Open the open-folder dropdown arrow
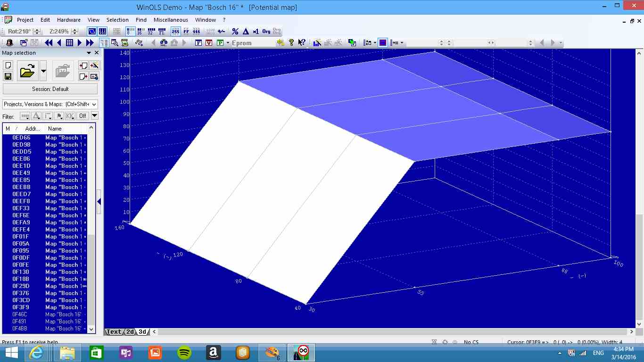Image resolution: width=644 pixels, height=362 pixels. [43, 72]
